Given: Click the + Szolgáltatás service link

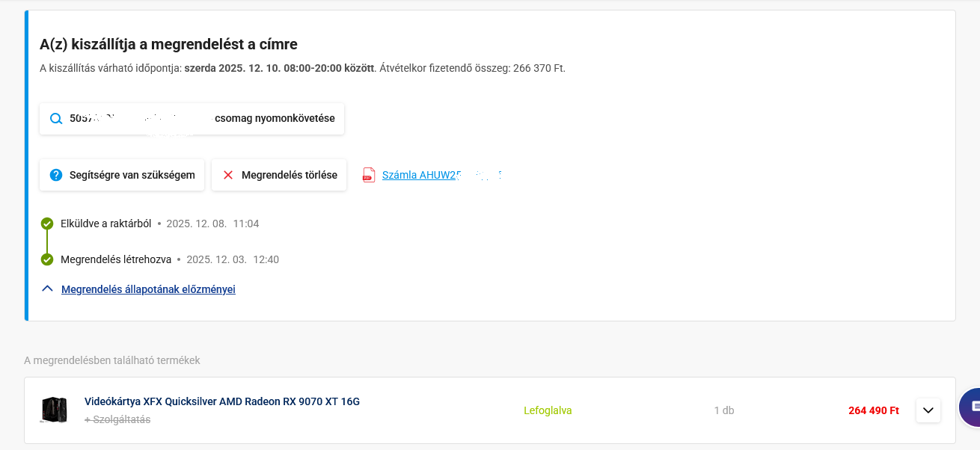Looking at the screenshot, I should point(117,419).
